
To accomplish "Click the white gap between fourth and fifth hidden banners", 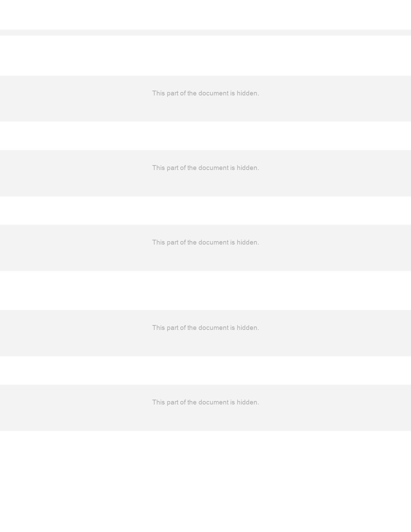I will pyautogui.click(x=205, y=370).
